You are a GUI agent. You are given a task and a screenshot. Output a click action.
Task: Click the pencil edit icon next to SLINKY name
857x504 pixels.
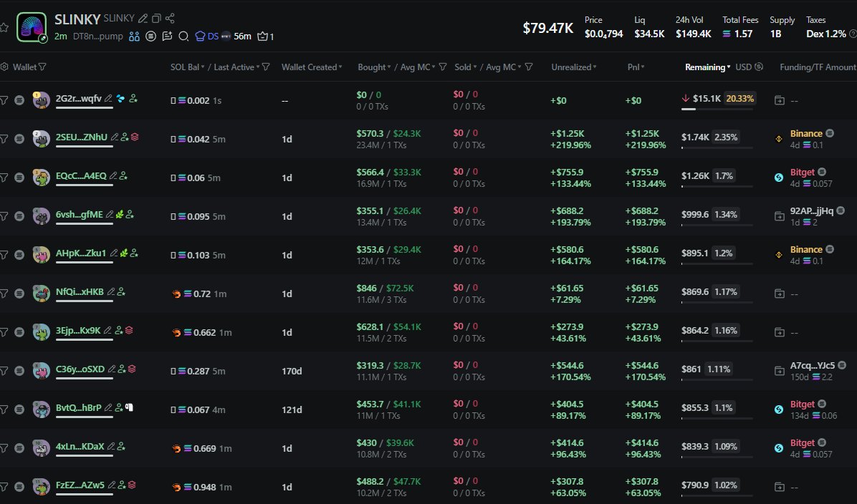click(143, 19)
